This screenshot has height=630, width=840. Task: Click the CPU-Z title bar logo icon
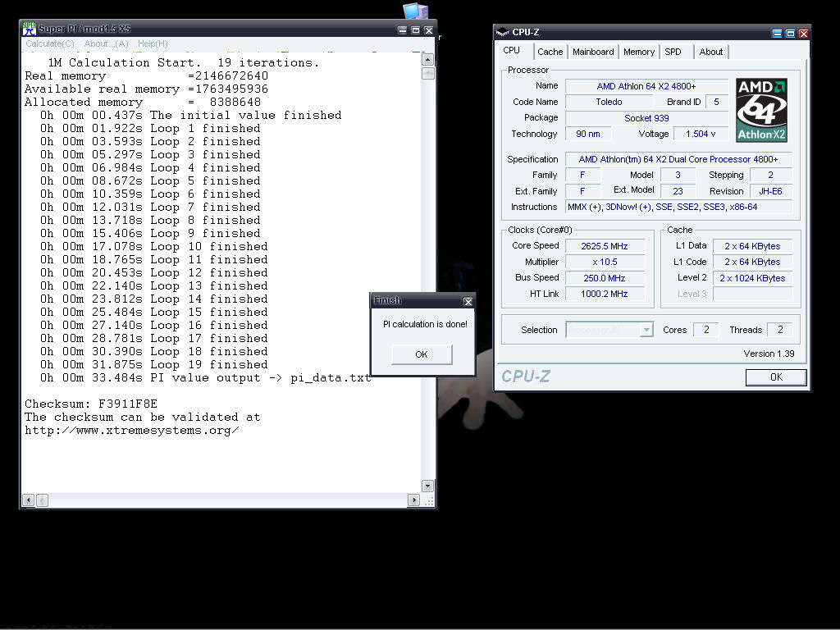tap(503, 33)
